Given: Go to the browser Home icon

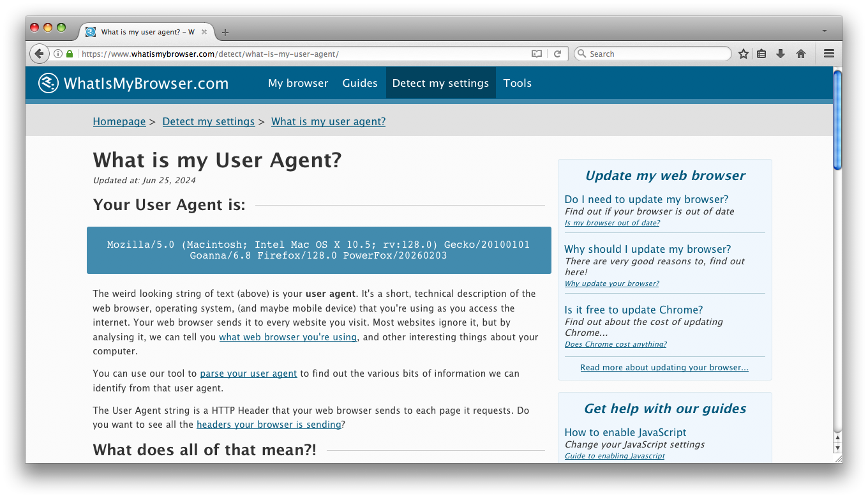Looking at the screenshot, I should point(801,54).
